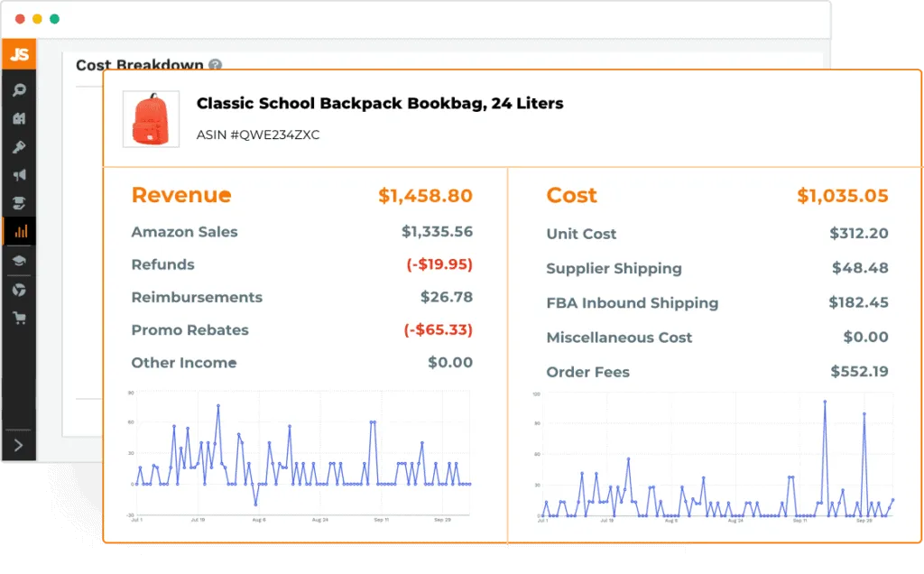
Task: Open the Advertising megaphone icon
Action: pyautogui.click(x=19, y=176)
